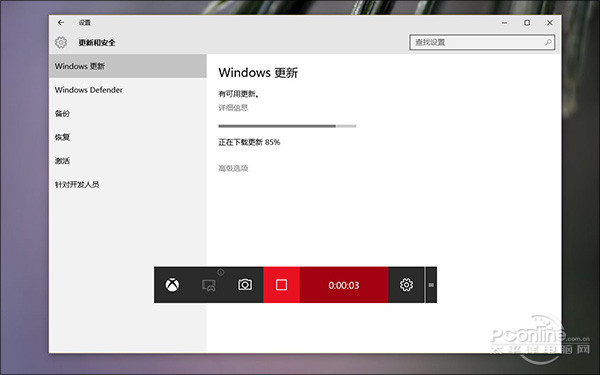Click the 详细信息 details link
This screenshot has height=375, width=600.
(233, 108)
